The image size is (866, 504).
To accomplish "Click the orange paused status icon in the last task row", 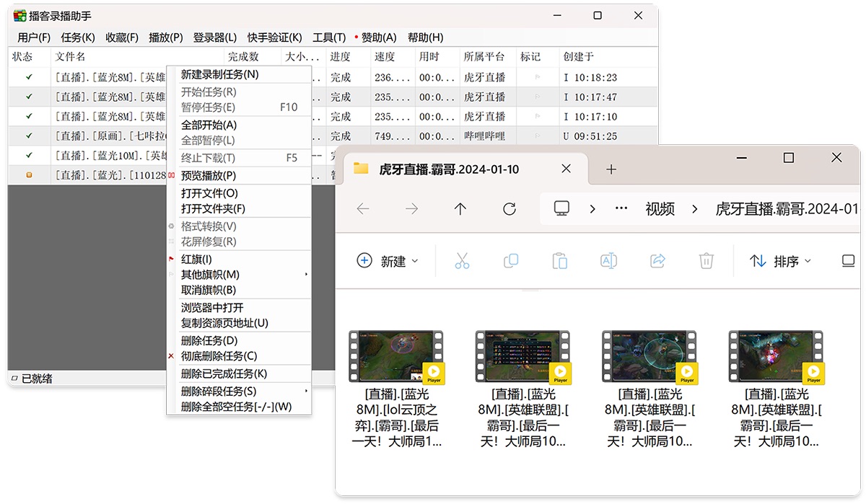I will 29,174.
